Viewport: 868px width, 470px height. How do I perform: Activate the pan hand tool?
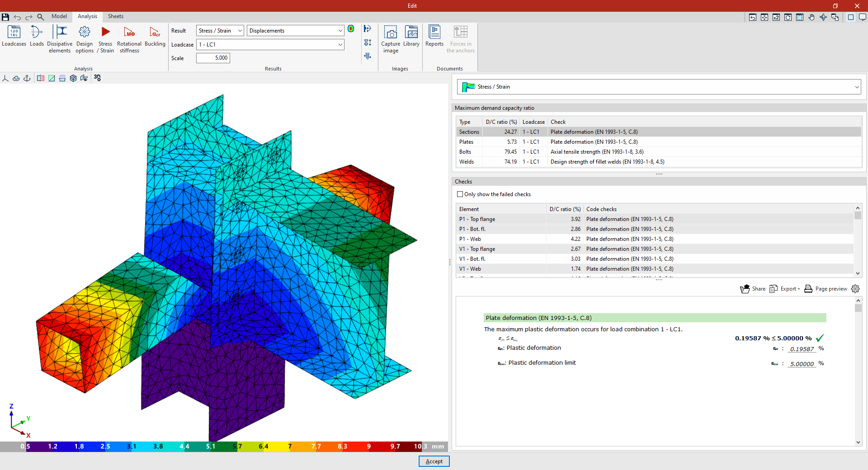(811, 17)
